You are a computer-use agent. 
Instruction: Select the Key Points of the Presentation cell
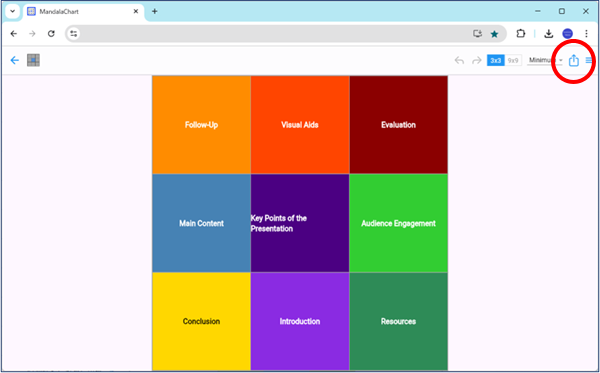point(300,223)
